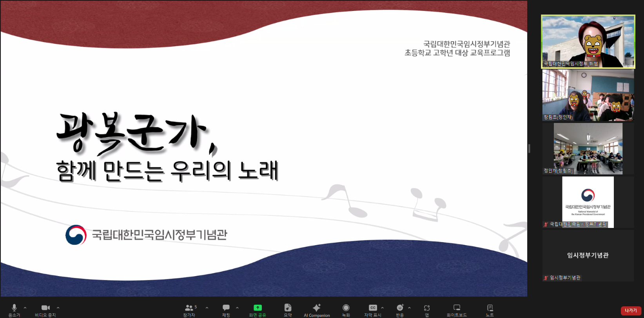Click the name label 창림초(정인재)
The image size is (644, 318).
click(x=558, y=117)
